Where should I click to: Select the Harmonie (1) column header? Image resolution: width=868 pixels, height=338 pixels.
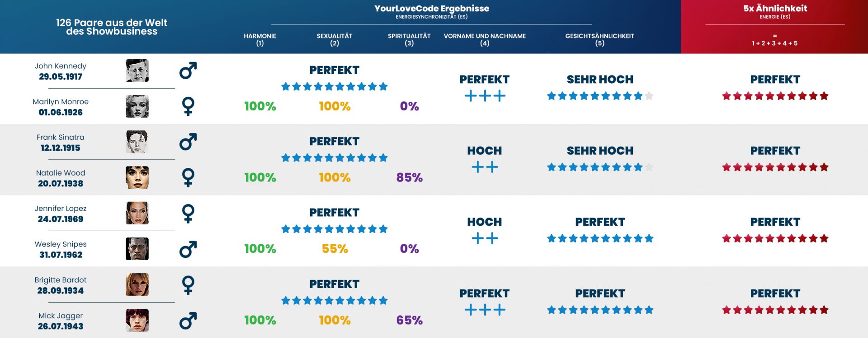(x=260, y=39)
